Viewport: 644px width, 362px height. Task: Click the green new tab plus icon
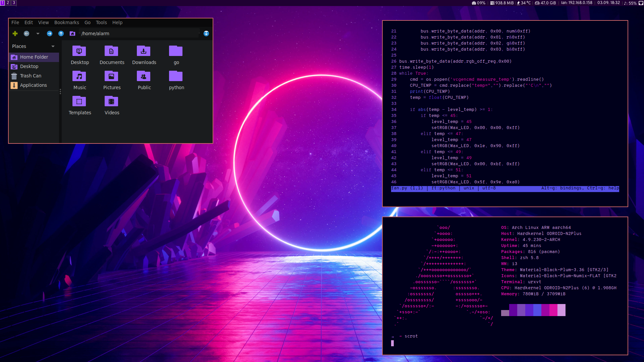(15, 34)
